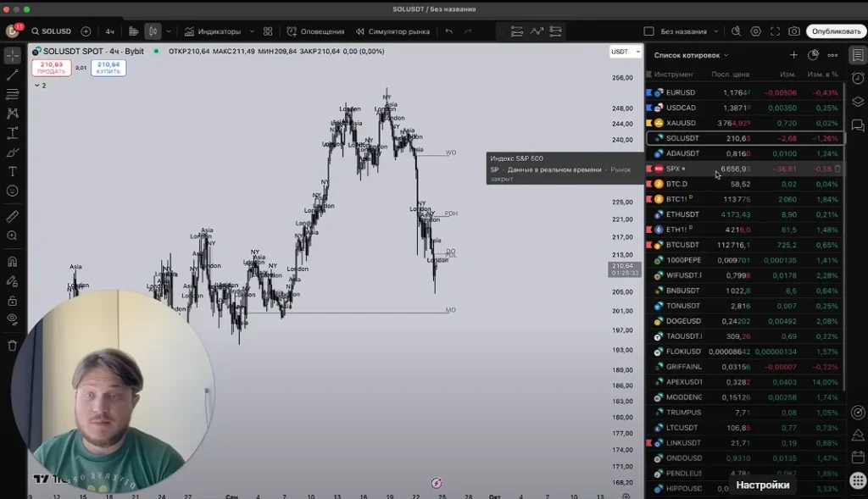Redo the last chart action
The image size is (868, 499).
coord(468,31)
